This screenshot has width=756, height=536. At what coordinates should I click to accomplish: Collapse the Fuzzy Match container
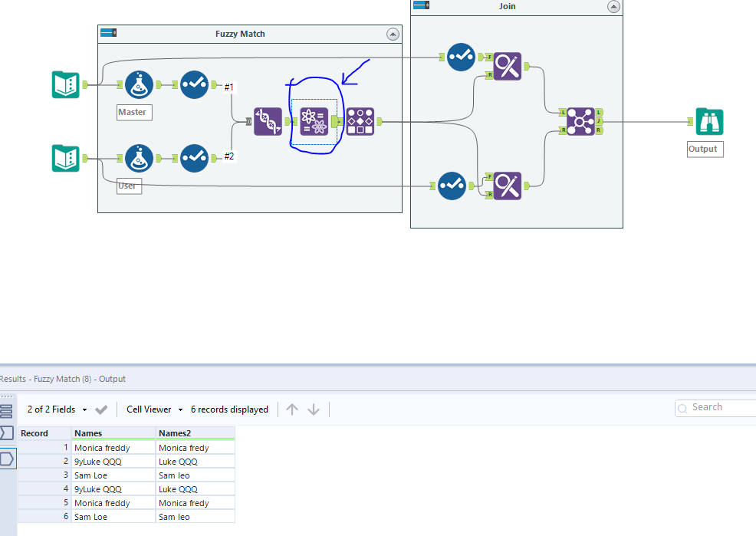pos(393,35)
